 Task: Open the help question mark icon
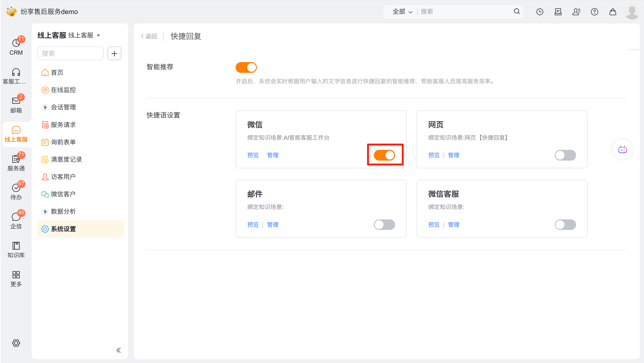[x=594, y=12]
